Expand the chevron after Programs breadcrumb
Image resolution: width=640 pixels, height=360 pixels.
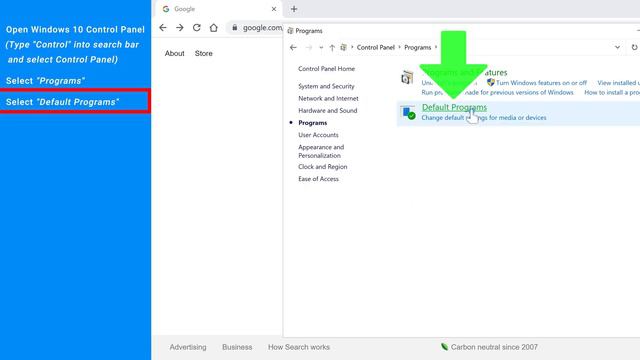[x=436, y=47]
